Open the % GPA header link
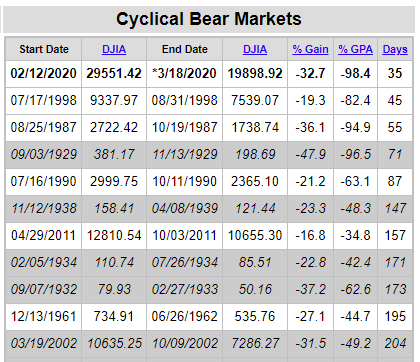The height and width of the screenshot is (362, 420). pos(355,49)
